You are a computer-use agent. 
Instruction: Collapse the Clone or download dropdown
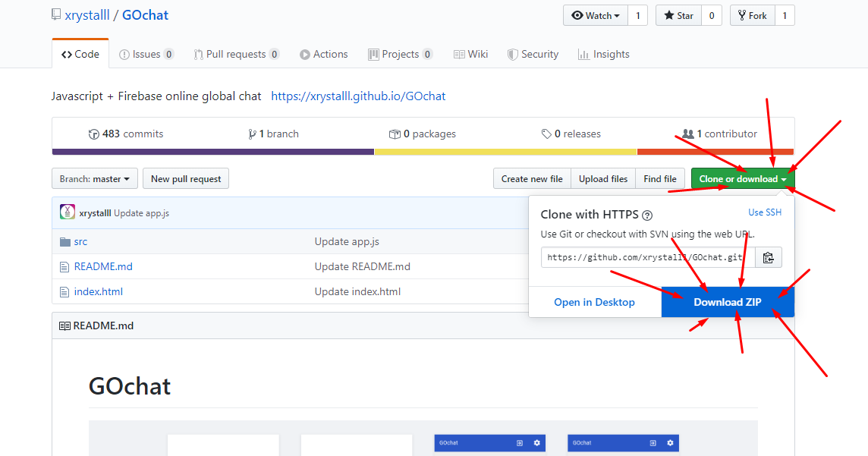click(x=742, y=179)
